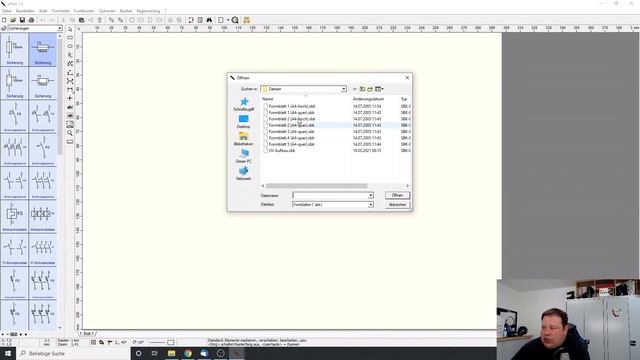Click the Typ column header

404,99
